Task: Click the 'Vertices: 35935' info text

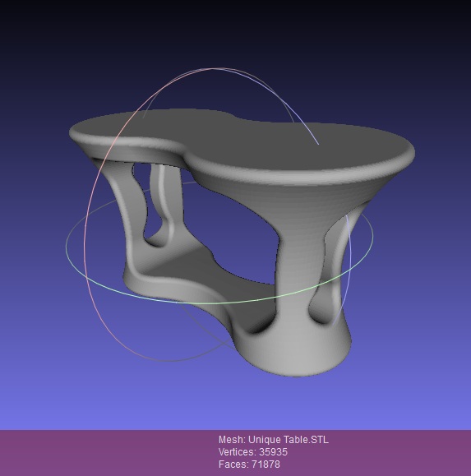Action: tap(253, 452)
